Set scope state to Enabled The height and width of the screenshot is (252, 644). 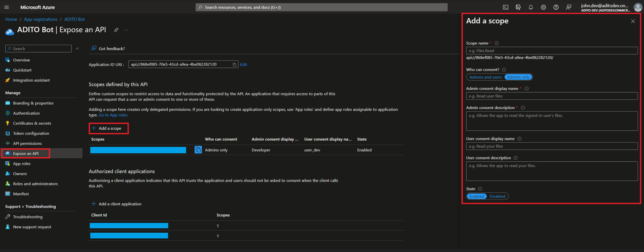click(476, 196)
